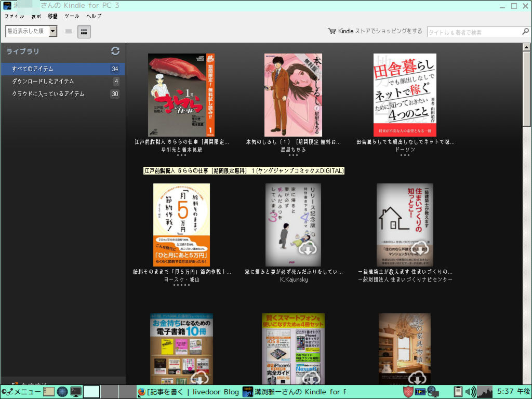
Task: Open the ファイル menu
Action: tap(14, 16)
